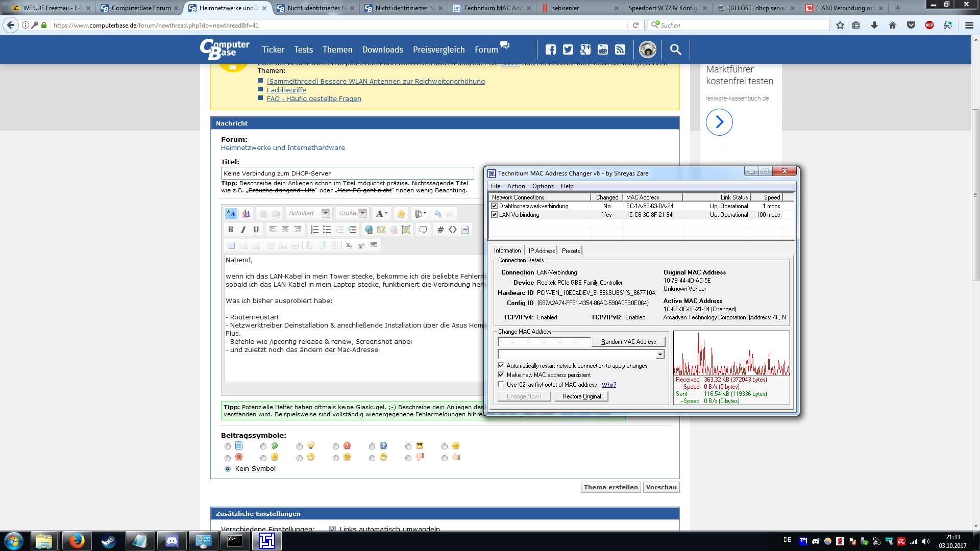The height and width of the screenshot is (551, 980).
Task: Open Discord from the taskbar
Action: (172, 541)
